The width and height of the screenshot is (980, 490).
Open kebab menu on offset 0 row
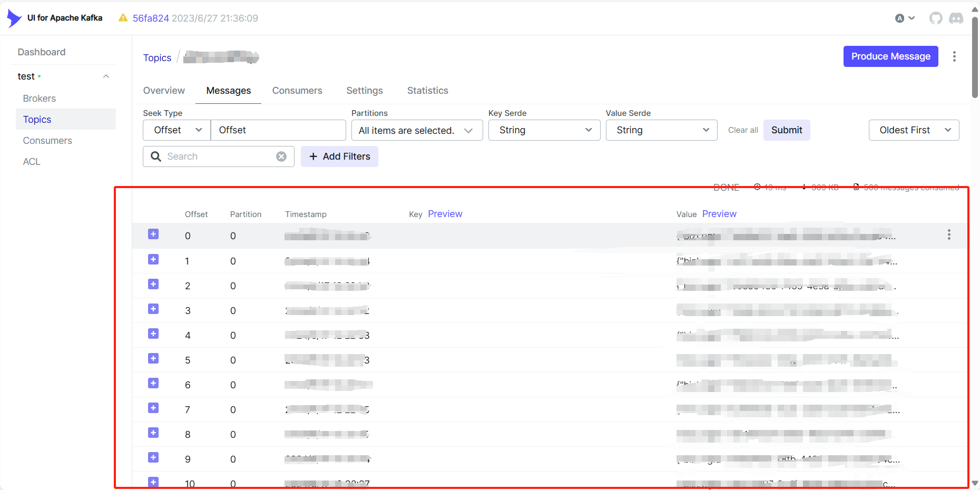(x=949, y=234)
